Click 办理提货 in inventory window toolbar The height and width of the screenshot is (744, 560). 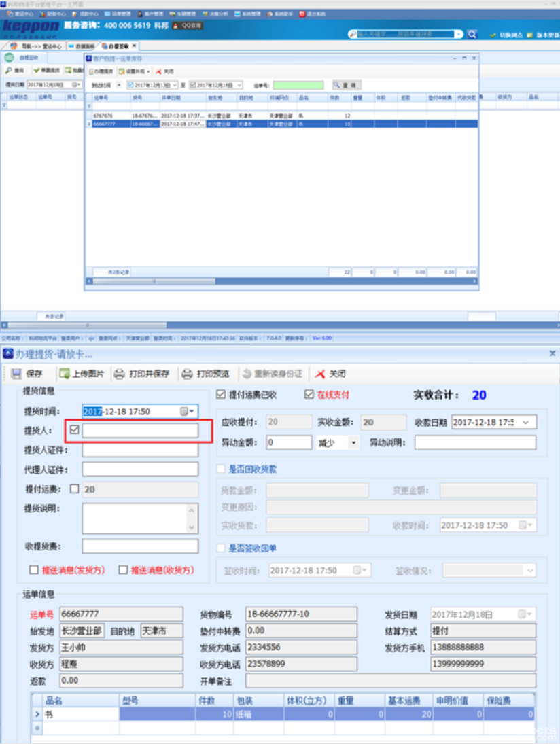[101, 71]
